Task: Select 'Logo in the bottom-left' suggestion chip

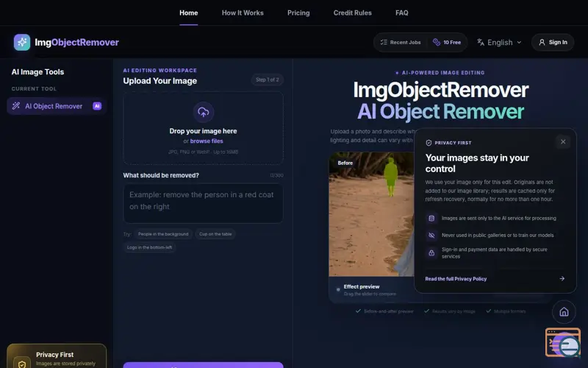Action: (x=149, y=247)
